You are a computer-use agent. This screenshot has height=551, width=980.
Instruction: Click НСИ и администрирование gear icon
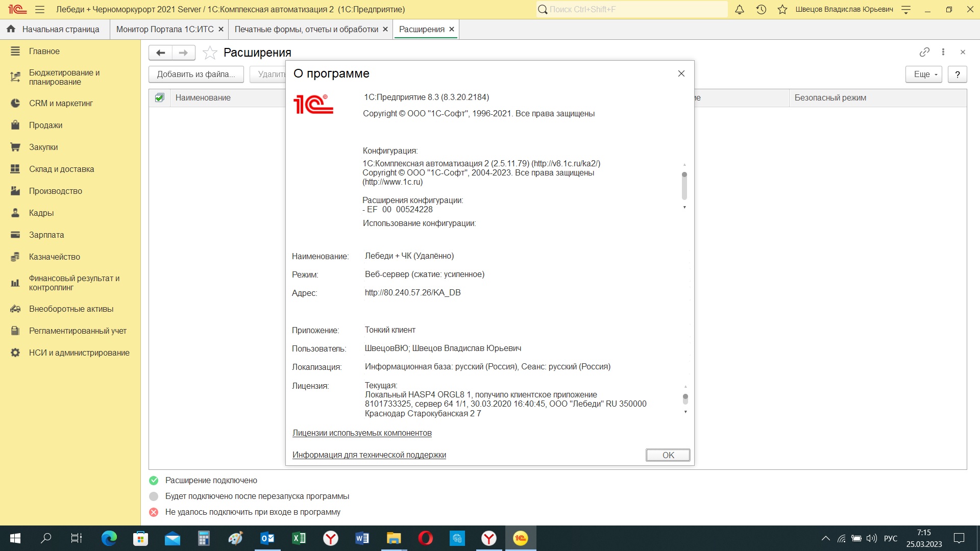click(15, 353)
